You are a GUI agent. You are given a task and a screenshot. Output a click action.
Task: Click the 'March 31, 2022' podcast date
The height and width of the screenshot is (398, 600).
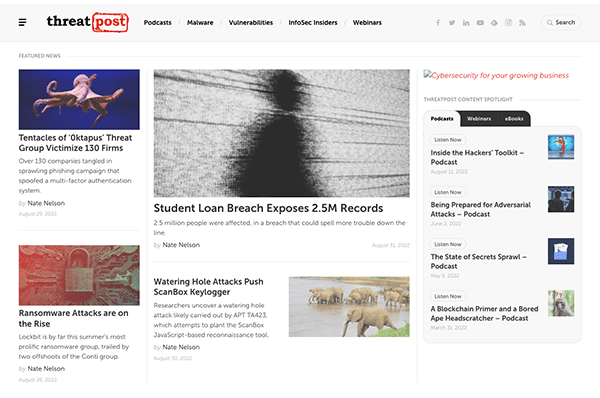tap(448, 328)
